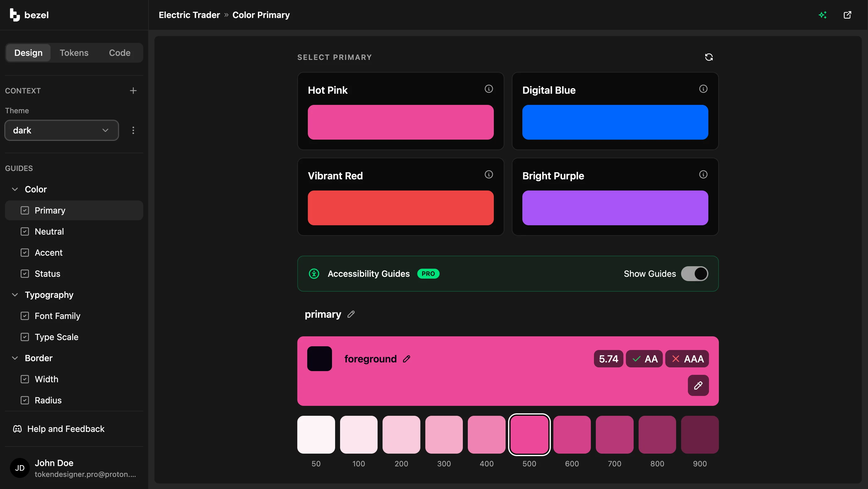Toggle the Radius guide checkbox

[24, 400]
